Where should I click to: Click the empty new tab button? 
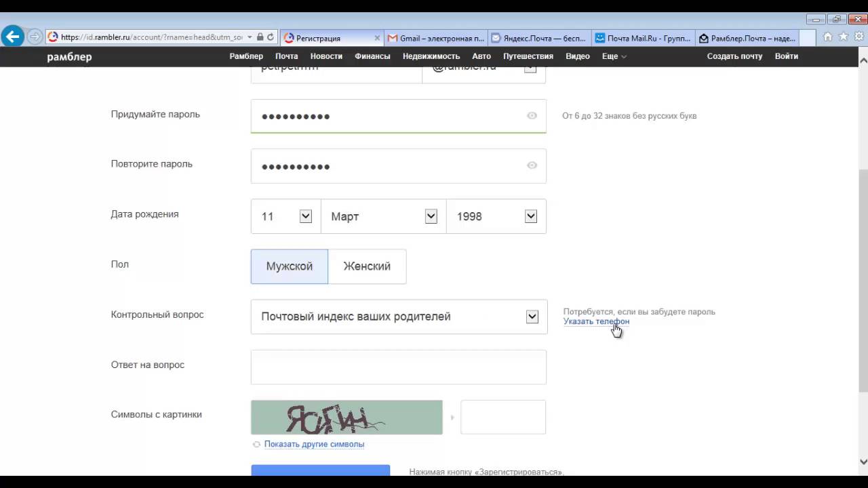point(807,38)
